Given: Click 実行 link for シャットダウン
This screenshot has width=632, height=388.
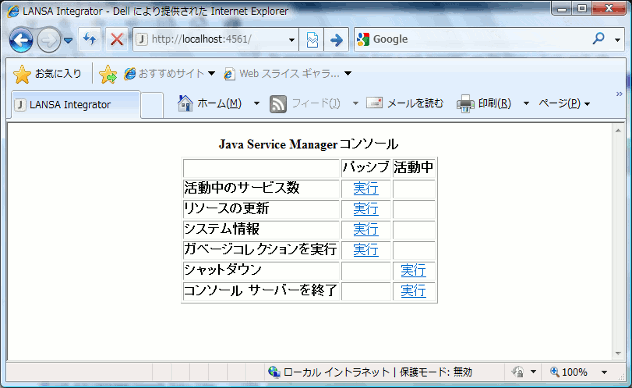Looking at the screenshot, I should (413, 270).
